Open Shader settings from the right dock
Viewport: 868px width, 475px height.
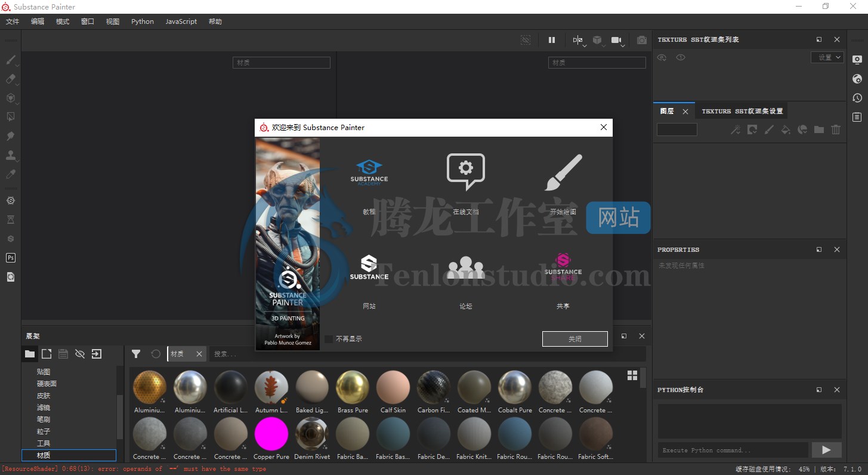(857, 78)
